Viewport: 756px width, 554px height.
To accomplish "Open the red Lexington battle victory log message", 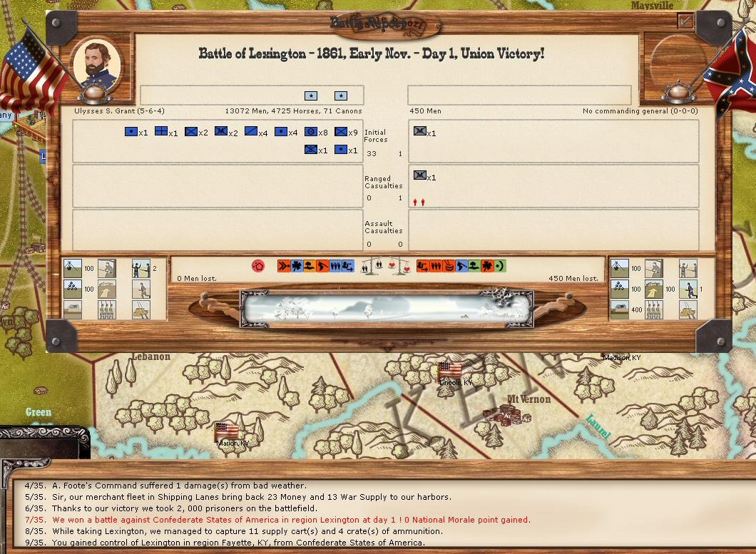I will point(291,520).
